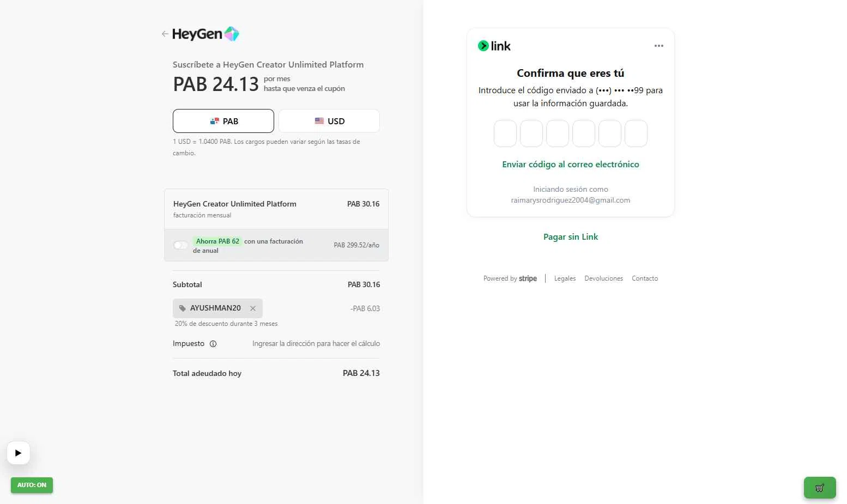Open the Link three-dots menu
The image size is (847, 504).
pos(659,46)
